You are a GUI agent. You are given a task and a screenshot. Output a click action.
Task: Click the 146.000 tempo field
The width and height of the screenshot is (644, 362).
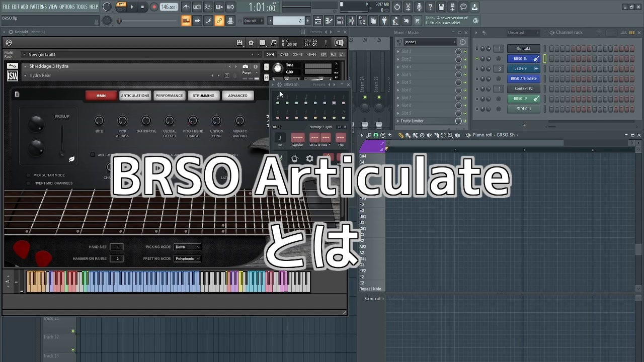(x=169, y=7)
